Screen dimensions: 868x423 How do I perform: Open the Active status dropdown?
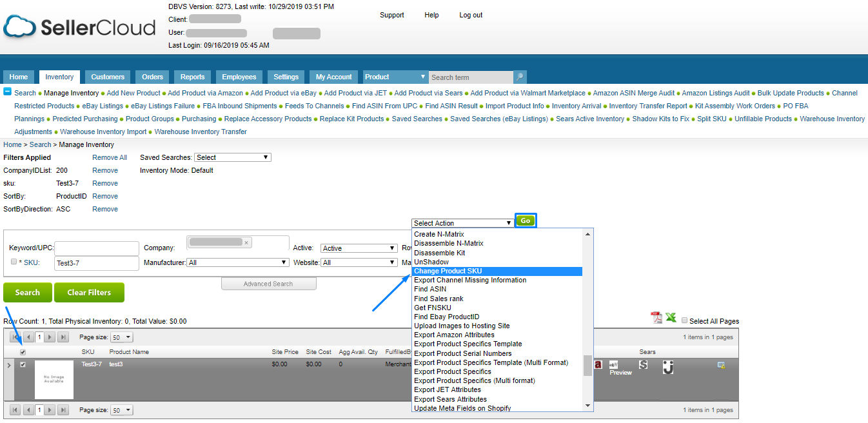coord(359,248)
